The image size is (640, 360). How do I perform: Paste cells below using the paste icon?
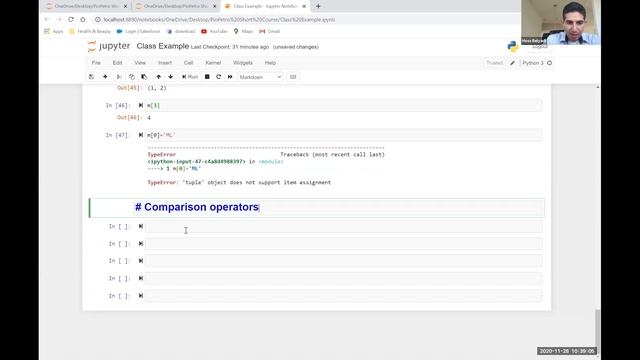tap(144, 77)
